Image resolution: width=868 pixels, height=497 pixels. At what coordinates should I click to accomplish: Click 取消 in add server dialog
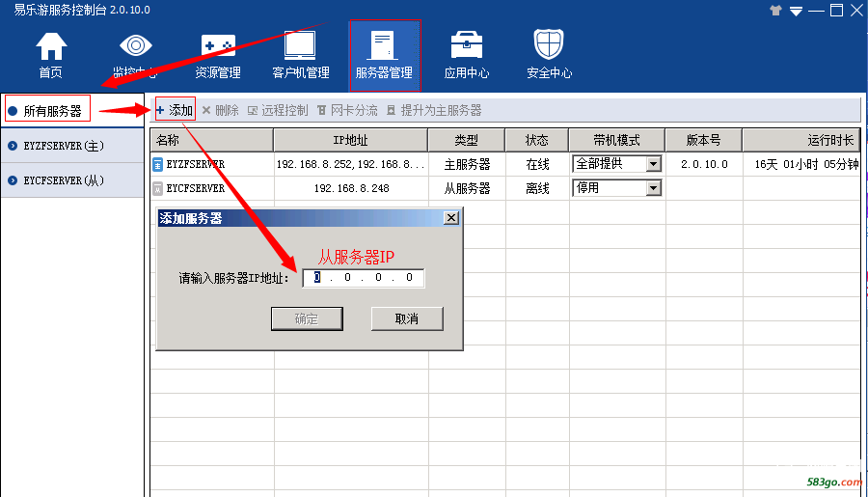tap(406, 318)
